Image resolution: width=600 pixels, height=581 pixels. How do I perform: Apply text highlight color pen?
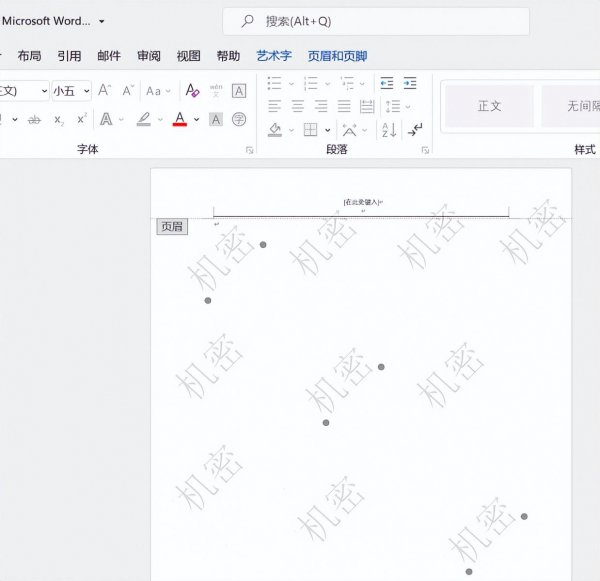[144, 119]
